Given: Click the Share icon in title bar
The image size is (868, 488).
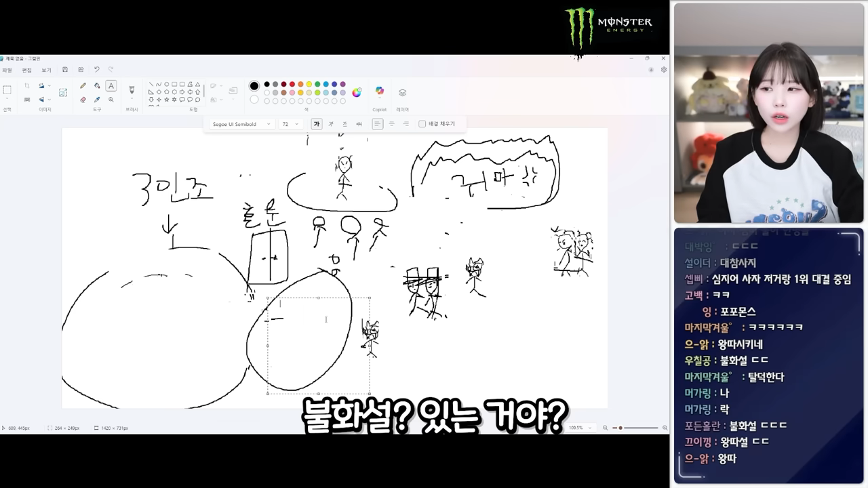Looking at the screenshot, I should pos(81,69).
